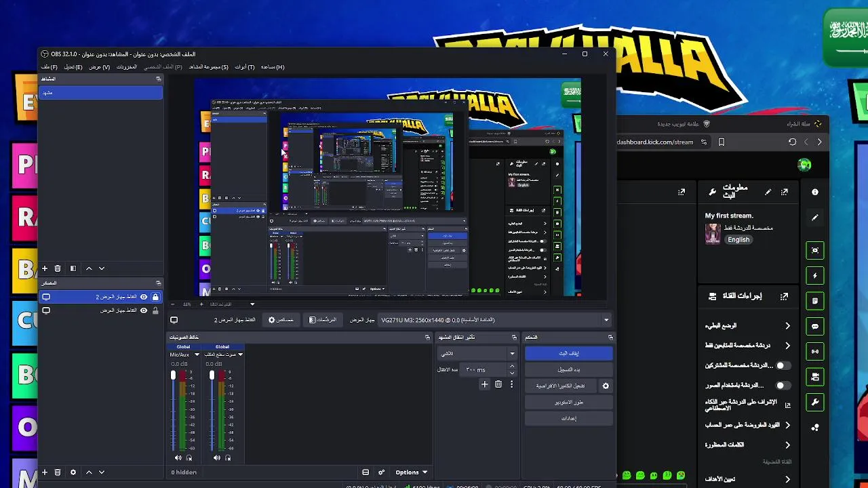Open Mic/Aux channel dropdown arrow
Screen dimensions: 868x488
tap(197, 354)
